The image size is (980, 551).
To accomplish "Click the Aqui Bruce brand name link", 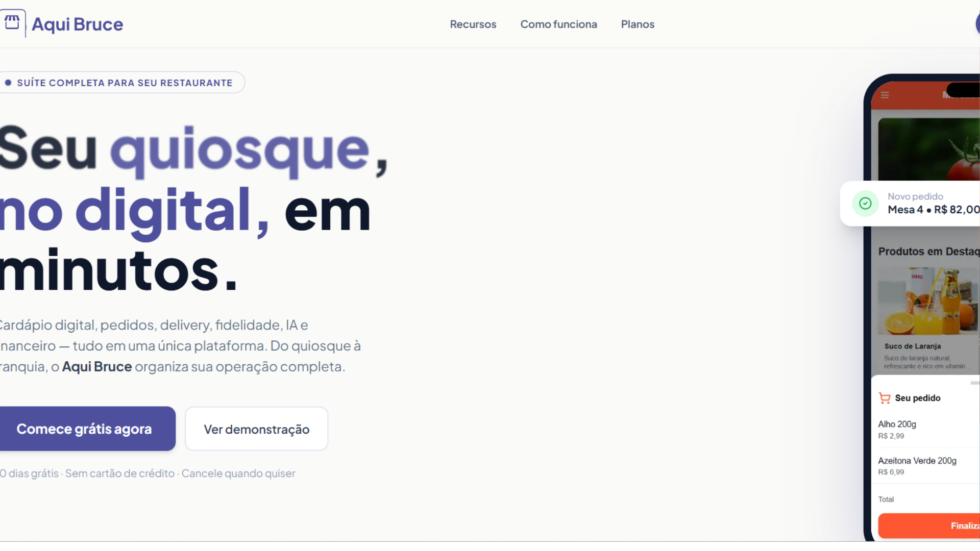I will pos(77,24).
